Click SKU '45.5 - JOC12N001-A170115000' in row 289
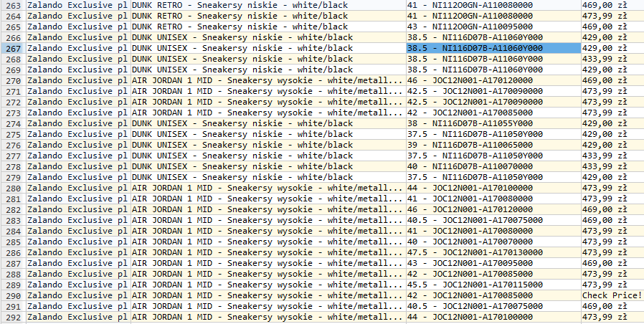 (493, 285)
